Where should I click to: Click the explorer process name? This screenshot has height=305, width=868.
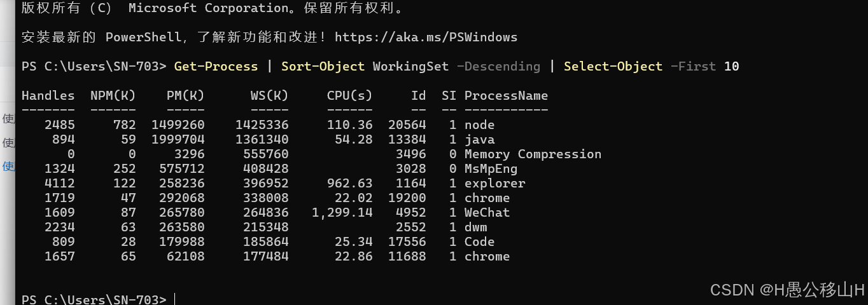pyautogui.click(x=494, y=183)
